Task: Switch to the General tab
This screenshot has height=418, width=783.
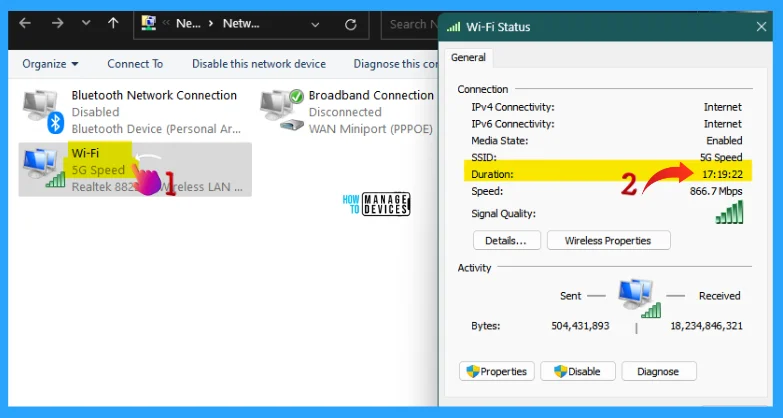Action: pos(468,58)
